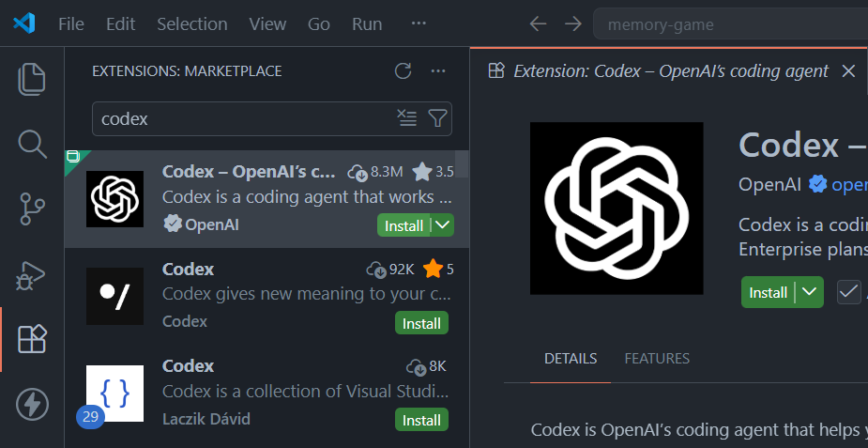
Task: Click the 8K download count
Action: point(437,366)
